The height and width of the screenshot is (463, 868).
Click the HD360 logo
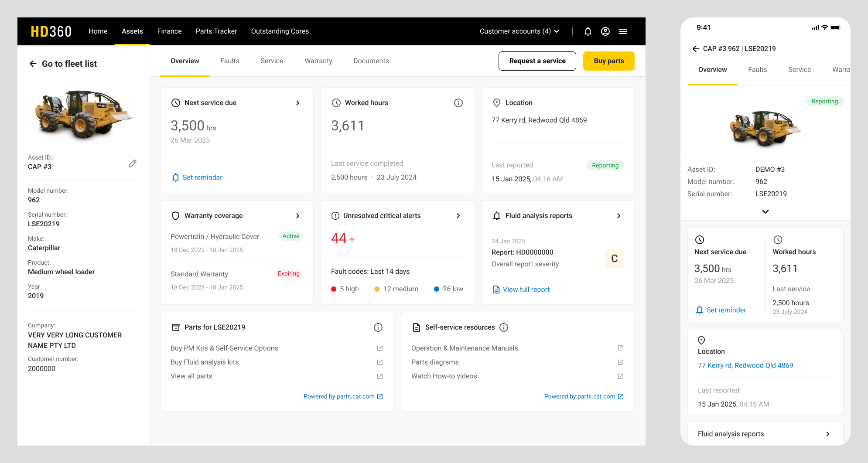pyautogui.click(x=51, y=31)
